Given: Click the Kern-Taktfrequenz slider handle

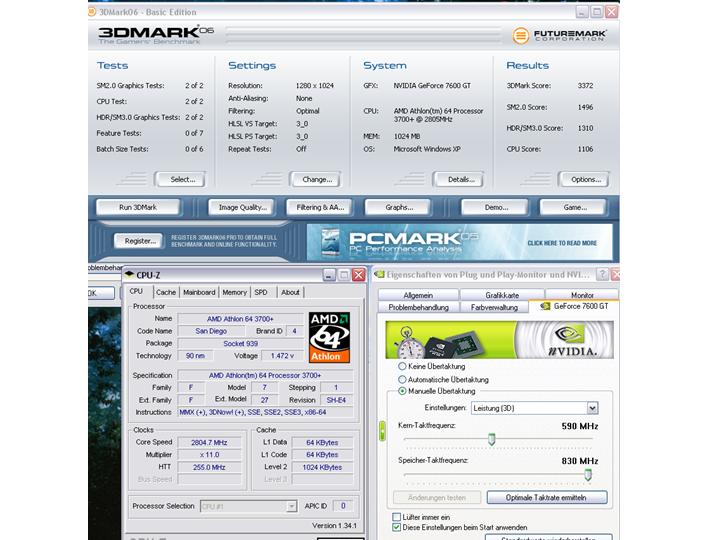Looking at the screenshot, I should [x=491, y=439].
